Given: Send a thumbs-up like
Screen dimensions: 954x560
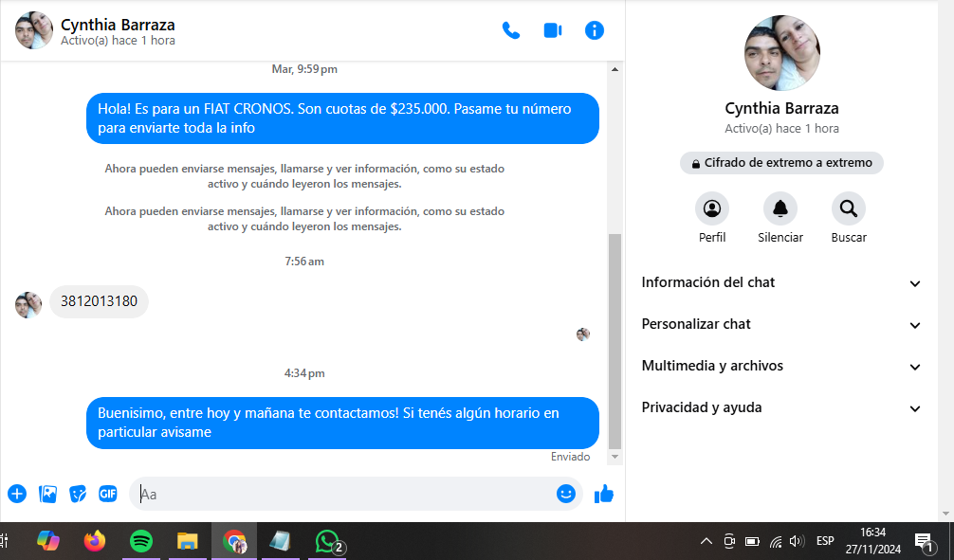Looking at the screenshot, I should click(x=604, y=494).
